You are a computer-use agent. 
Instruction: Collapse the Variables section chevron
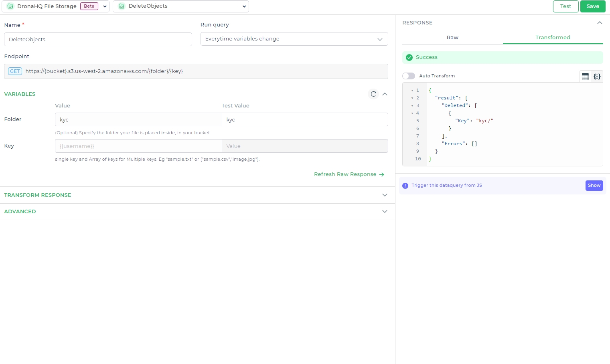(x=385, y=94)
